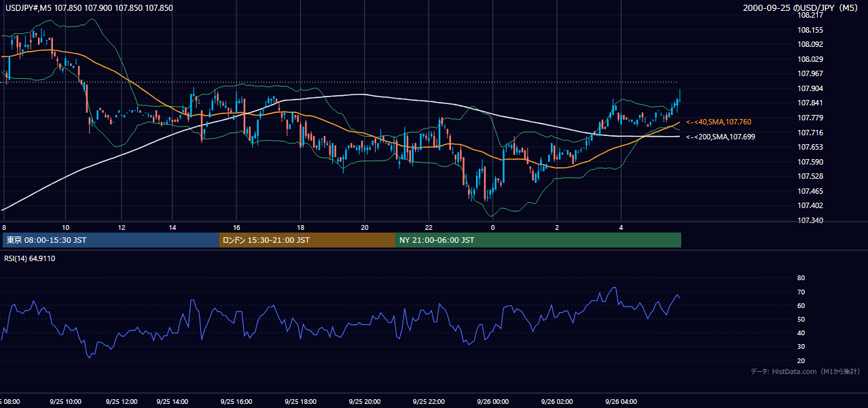The height and width of the screenshot is (408, 868).
Task: Click hour marker 16 under price chart
Action: pos(236,227)
